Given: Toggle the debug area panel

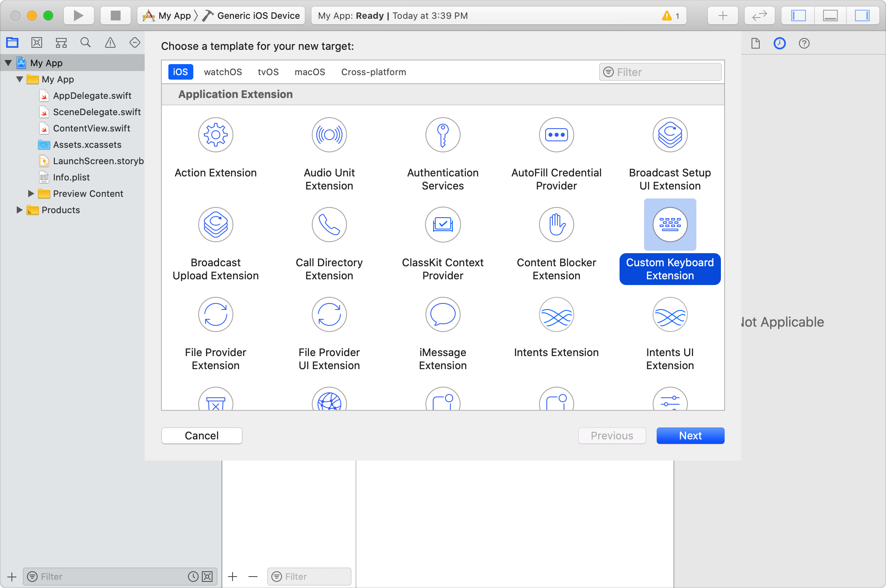Looking at the screenshot, I should [830, 16].
